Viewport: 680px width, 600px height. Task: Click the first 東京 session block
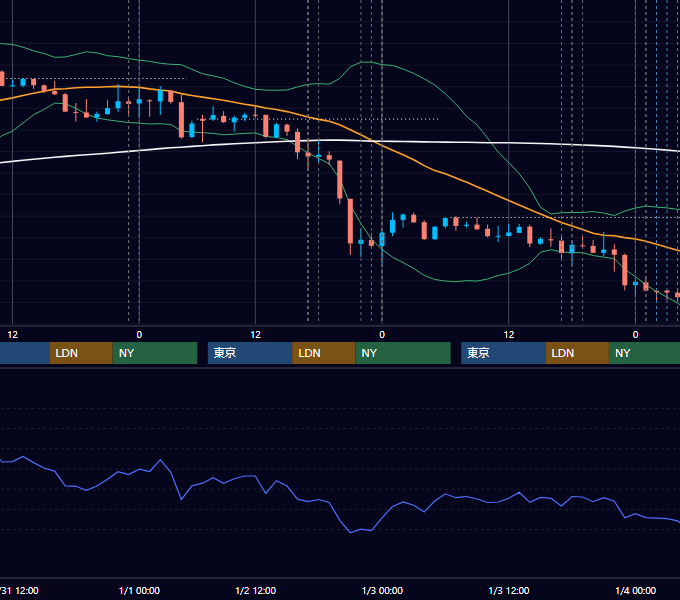[250, 353]
